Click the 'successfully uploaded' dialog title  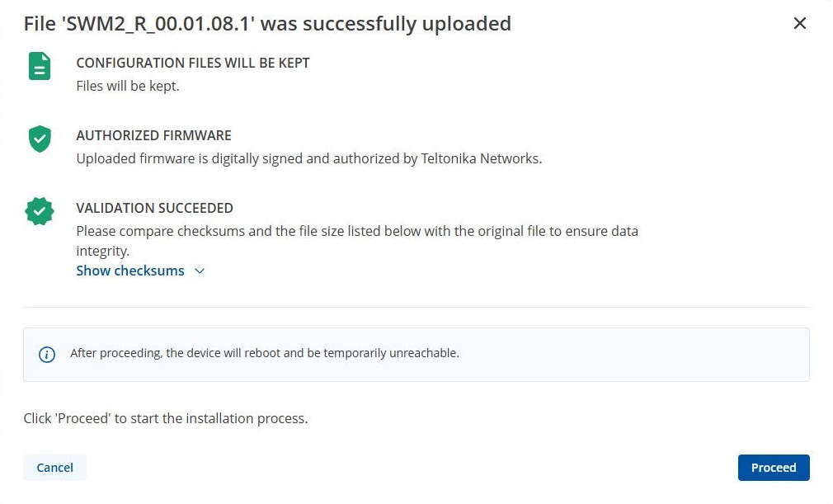267,24
